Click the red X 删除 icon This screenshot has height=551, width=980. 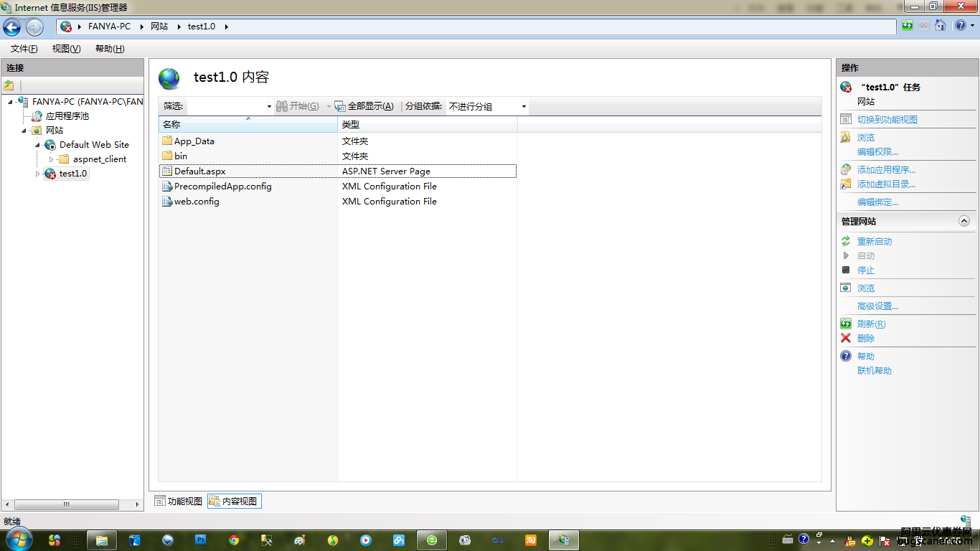[x=846, y=338]
